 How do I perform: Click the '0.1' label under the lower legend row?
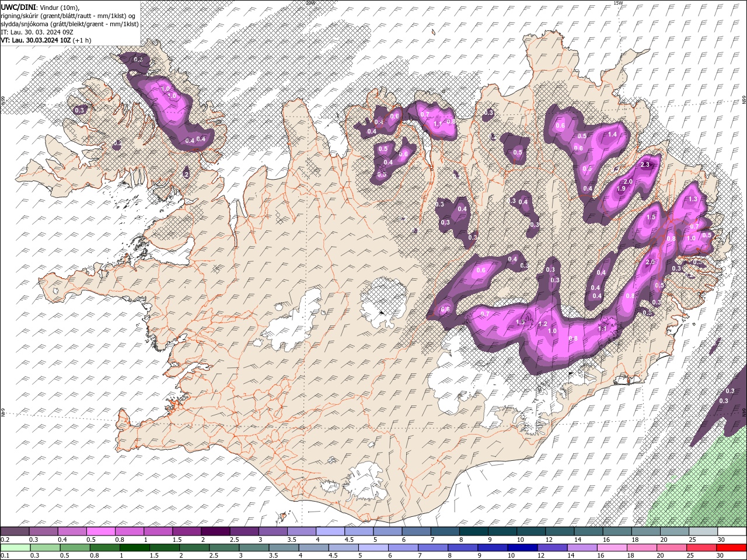click(x=5, y=556)
